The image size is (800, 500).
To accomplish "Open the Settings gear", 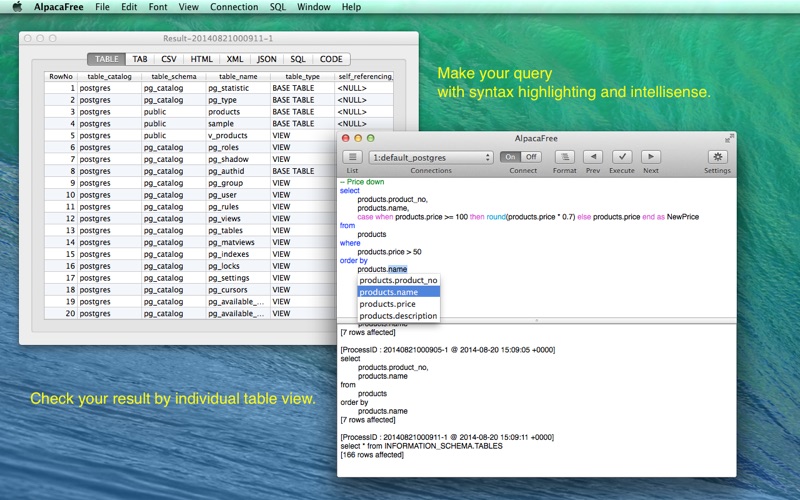I will [x=717, y=157].
